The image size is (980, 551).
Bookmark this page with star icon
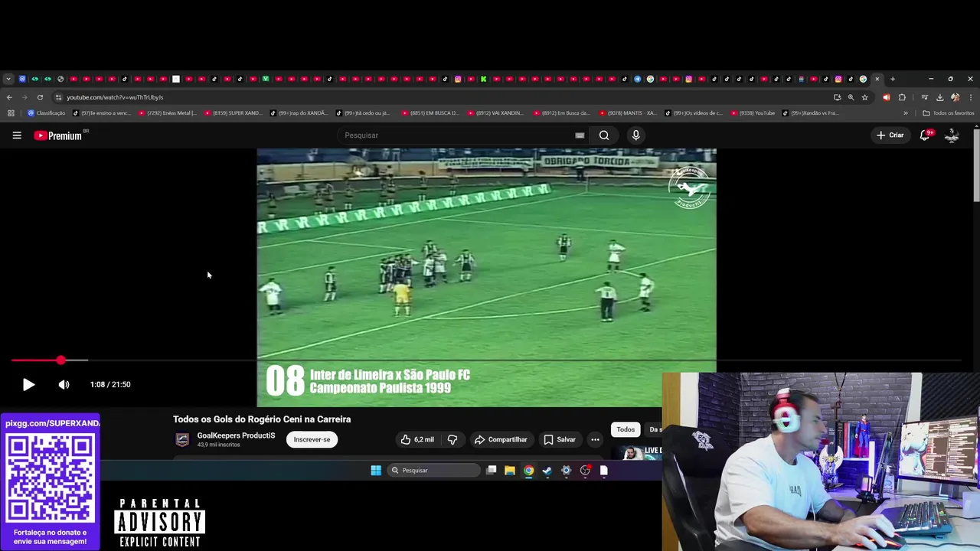[x=864, y=97]
